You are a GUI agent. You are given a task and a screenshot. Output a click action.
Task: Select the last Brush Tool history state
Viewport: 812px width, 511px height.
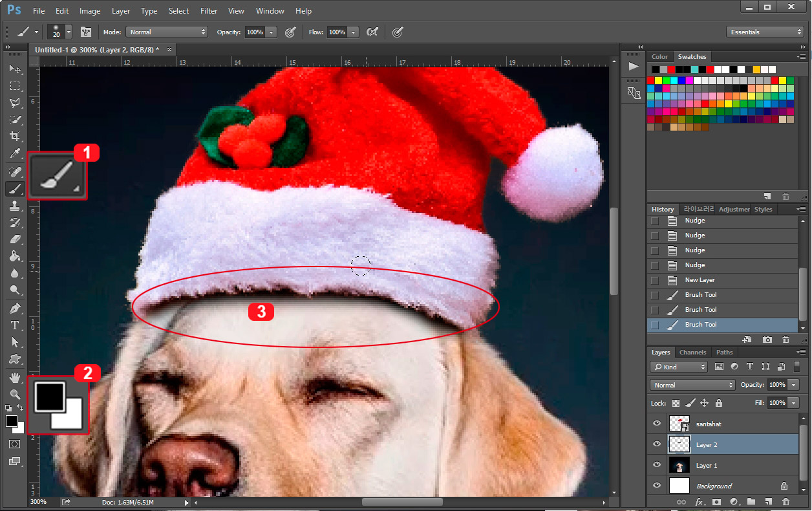[723, 325]
